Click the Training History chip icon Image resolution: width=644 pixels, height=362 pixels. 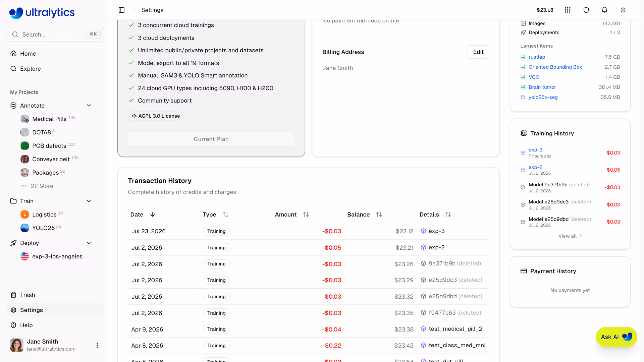point(524,133)
